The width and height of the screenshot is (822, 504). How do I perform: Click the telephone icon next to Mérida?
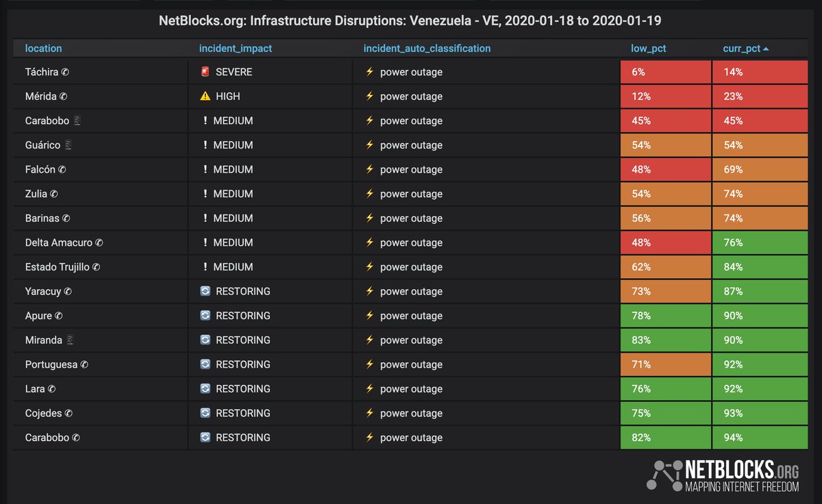coord(63,97)
